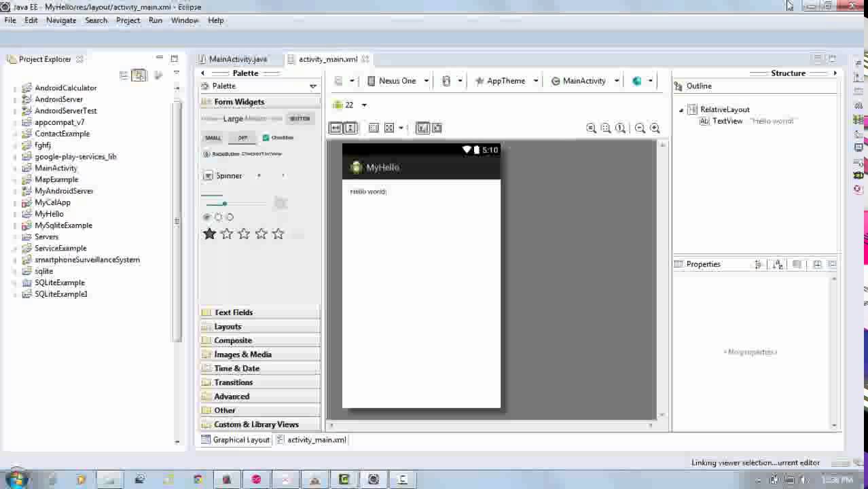Click Hello world text in preview
This screenshot has height=489, width=868.
pyautogui.click(x=368, y=192)
